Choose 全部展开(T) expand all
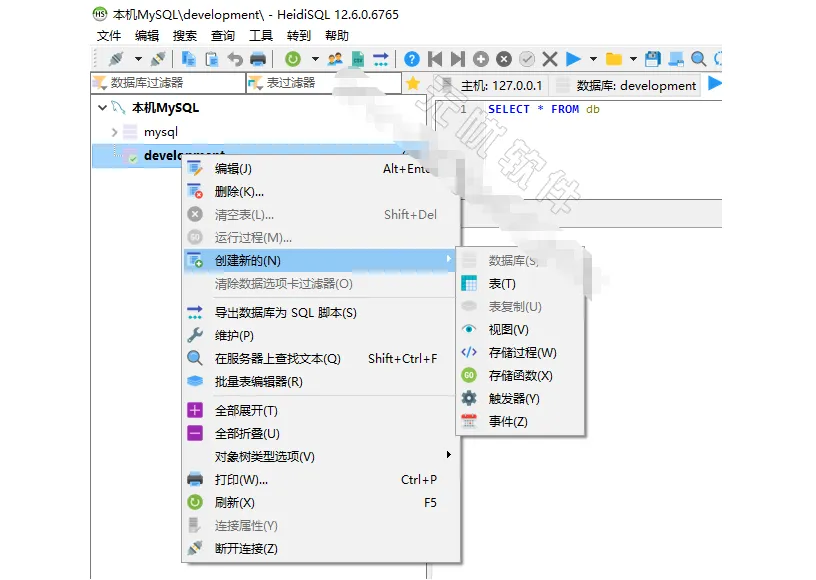The height and width of the screenshot is (580, 816). pyautogui.click(x=321, y=410)
